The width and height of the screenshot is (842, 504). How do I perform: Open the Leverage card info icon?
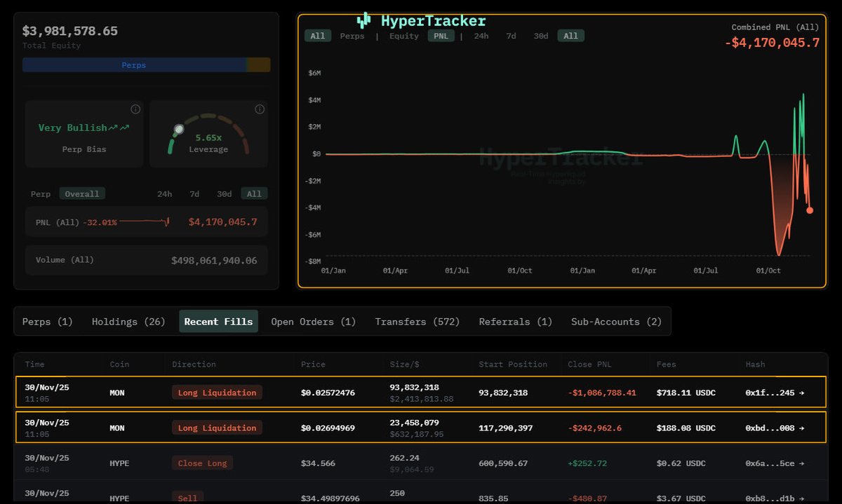point(259,109)
